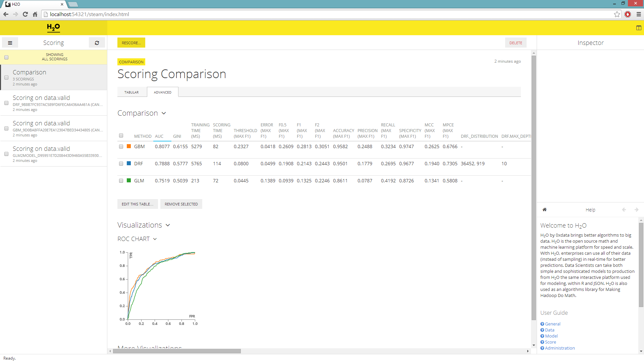
Task: Click the H2O logo
Action: (x=53, y=27)
